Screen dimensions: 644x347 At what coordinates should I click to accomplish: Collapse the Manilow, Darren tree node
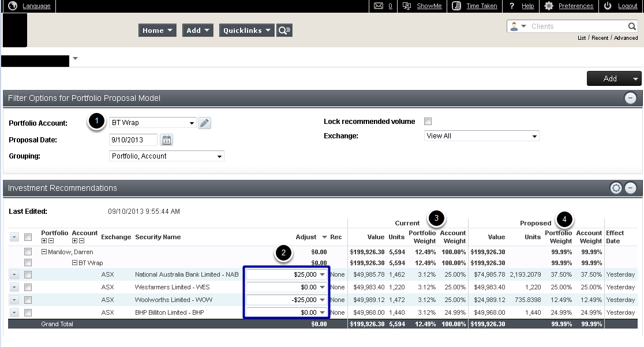click(x=44, y=252)
